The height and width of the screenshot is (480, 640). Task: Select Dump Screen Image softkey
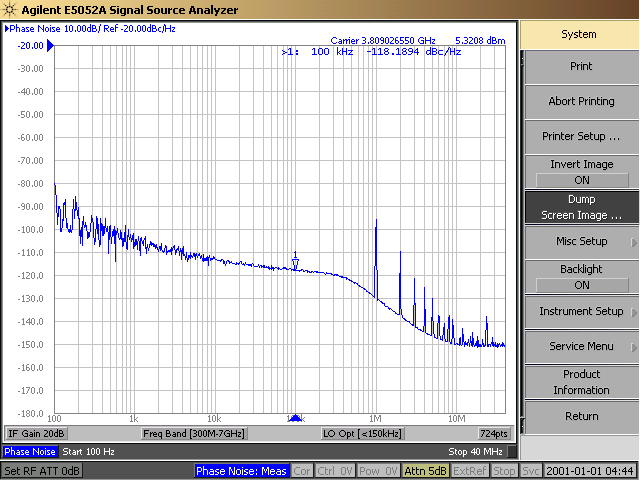[582, 207]
